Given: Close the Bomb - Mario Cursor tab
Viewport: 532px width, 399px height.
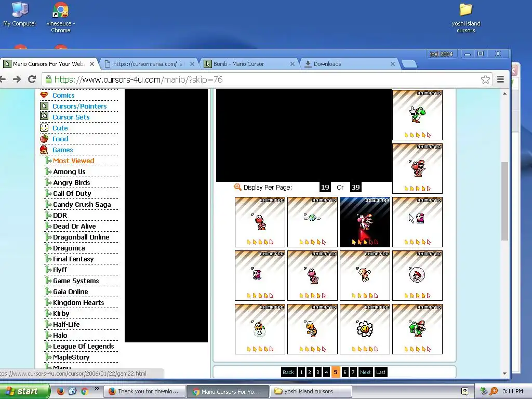Looking at the screenshot, I should (x=292, y=64).
